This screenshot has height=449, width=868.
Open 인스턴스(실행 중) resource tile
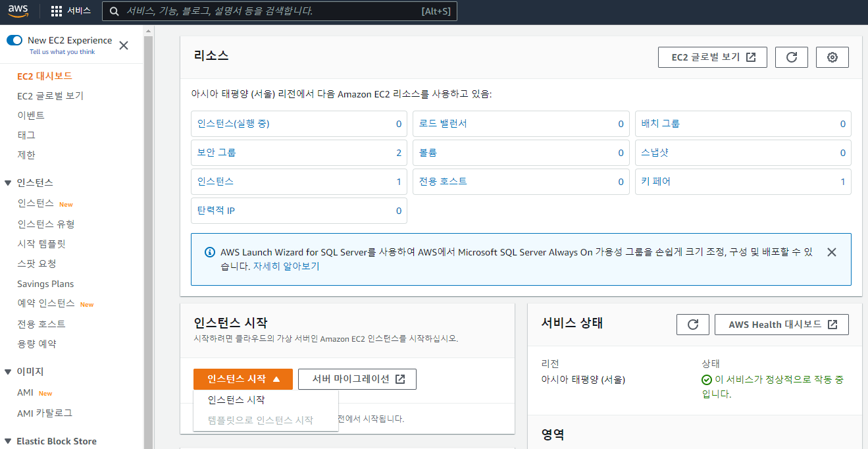click(299, 124)
